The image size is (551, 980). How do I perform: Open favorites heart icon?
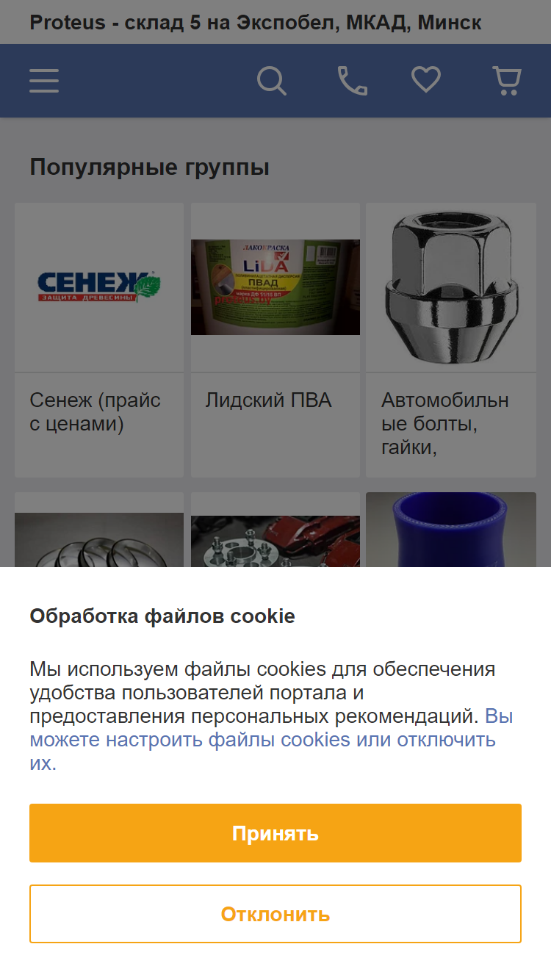coord(426,80)
